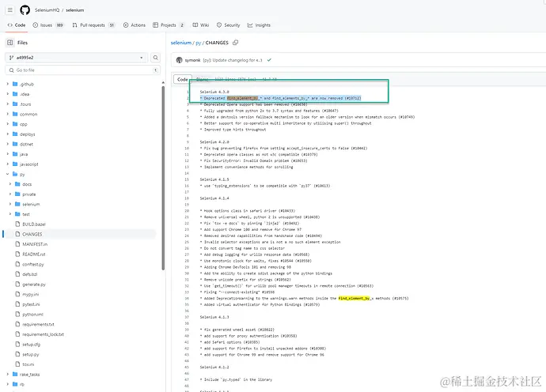The width and height of the screenshot is (546, 392).
Task: Select the docs folder icon
Action: point(17,184)
